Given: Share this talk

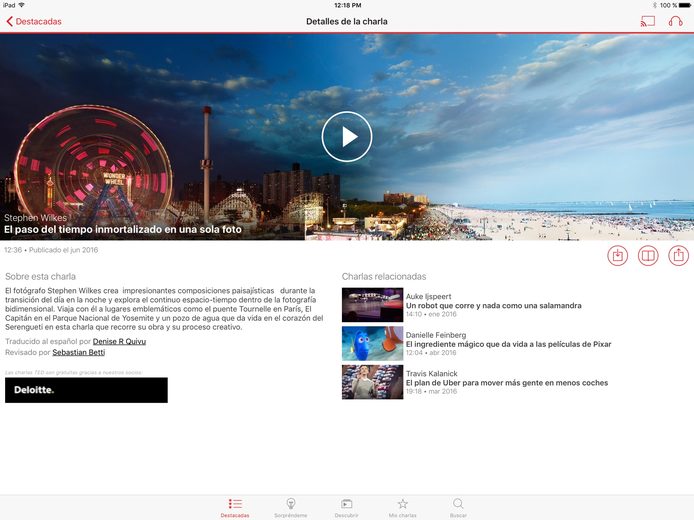Looking at the screenshot, I should pyautogui.click(x=679, y=255).
